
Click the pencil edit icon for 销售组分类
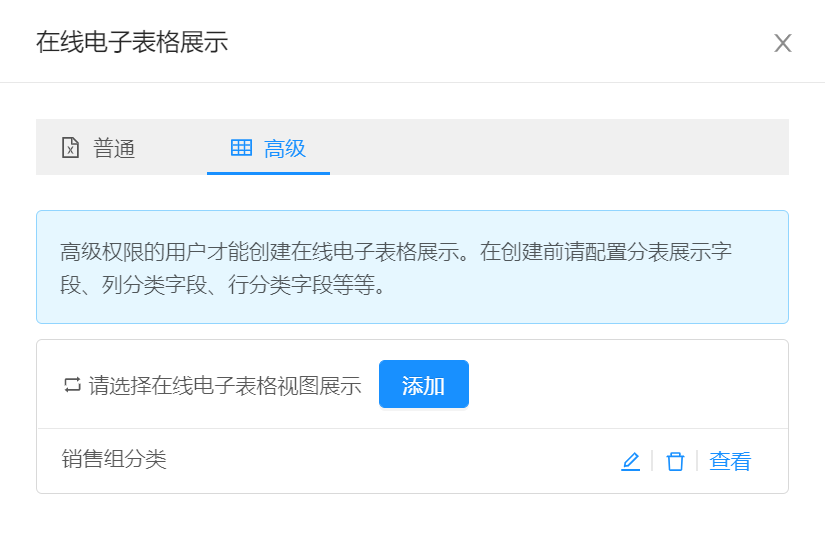point(630,461)
